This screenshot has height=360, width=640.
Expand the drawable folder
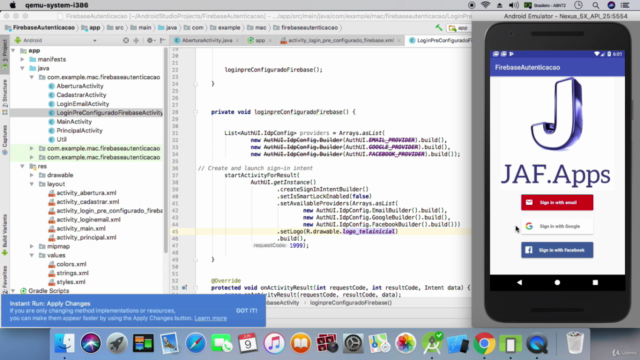[x=31, y=175]
